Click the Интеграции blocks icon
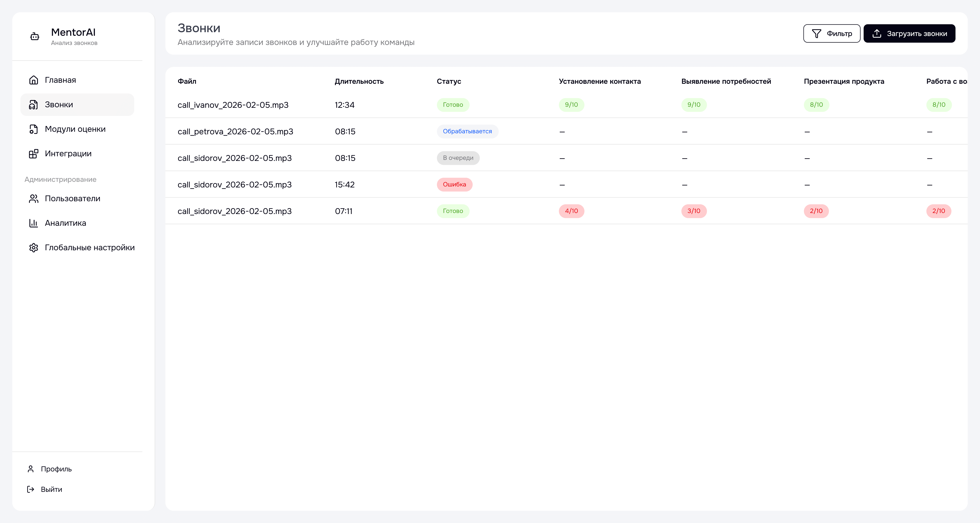This screenshot has height=523, width=980. [34, 153]
